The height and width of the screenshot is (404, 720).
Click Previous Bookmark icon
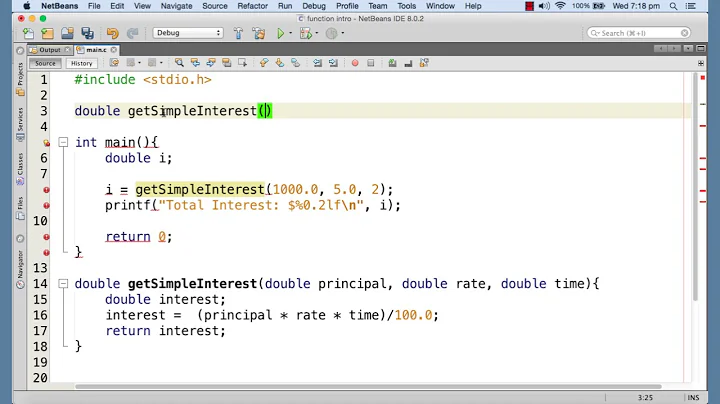coord(264,63)
